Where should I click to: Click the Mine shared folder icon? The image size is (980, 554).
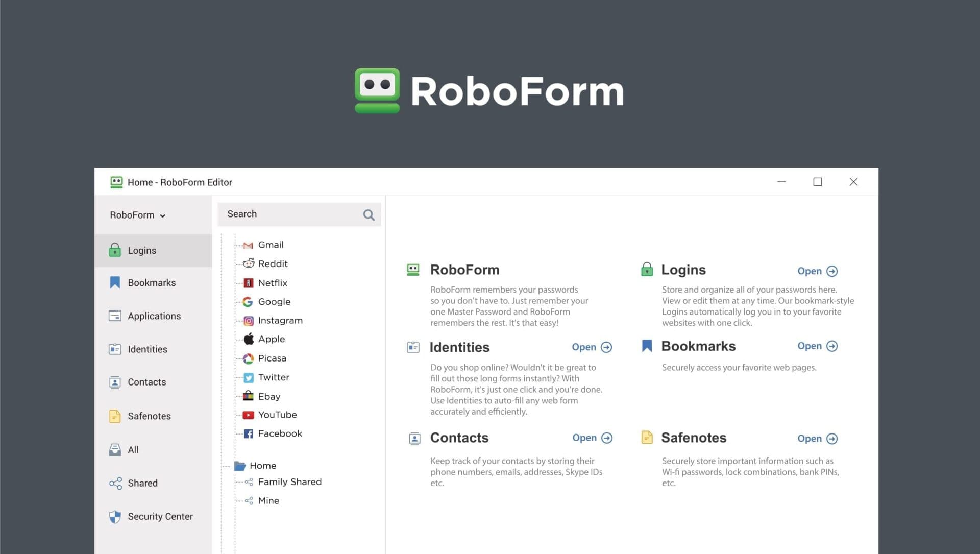[x=249, y=500]
